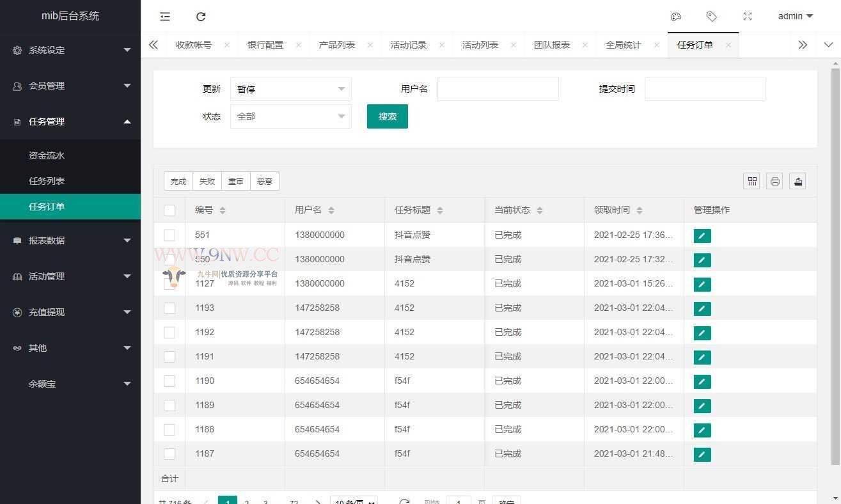Expand the 活动管理 sidebar menu
The height and width of the screenshot is (504, 841).
(70, 276)
